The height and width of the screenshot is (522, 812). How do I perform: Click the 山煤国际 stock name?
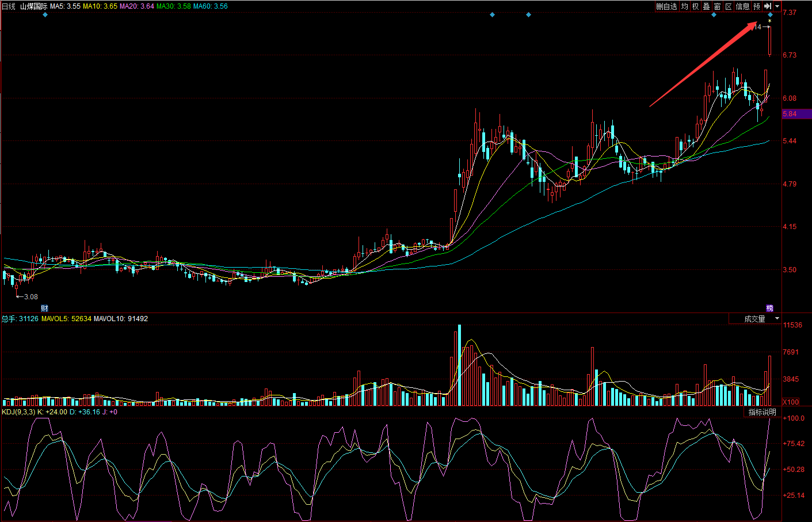[x=33, y=6]
